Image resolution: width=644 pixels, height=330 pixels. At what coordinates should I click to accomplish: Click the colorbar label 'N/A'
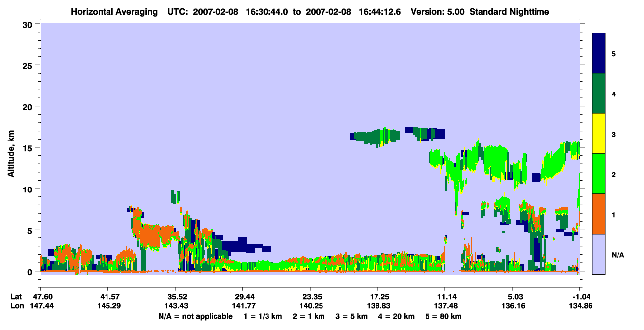pos(617,255)
